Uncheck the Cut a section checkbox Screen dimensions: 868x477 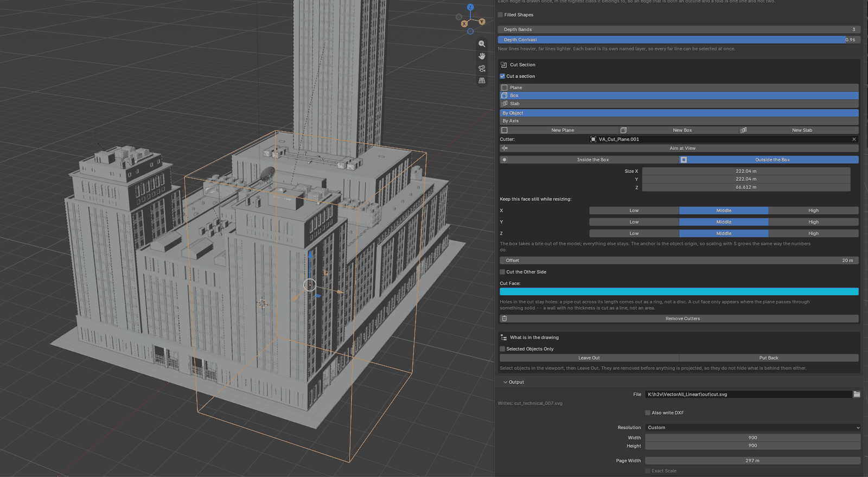(502, 77)
